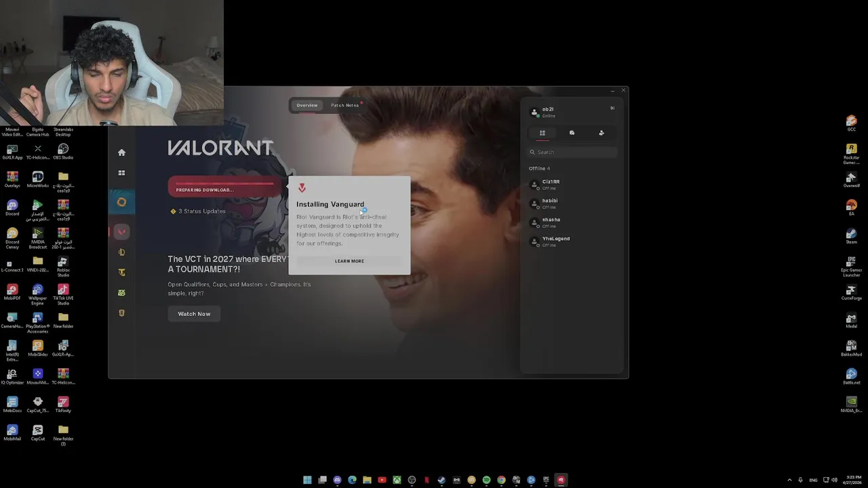Open Roblox Studio desktop icon
868x488 pixels.
[x=63, y=266]
